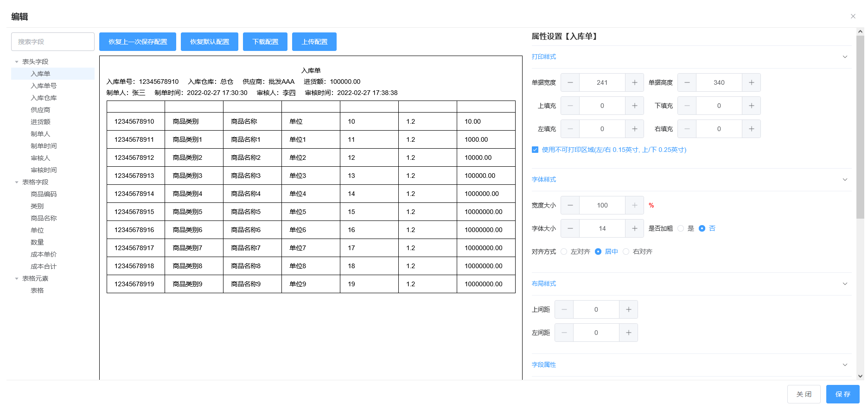Increase 上填充 value with plus icon
Viewport: 868px width, 409px height.
[634, 106]
